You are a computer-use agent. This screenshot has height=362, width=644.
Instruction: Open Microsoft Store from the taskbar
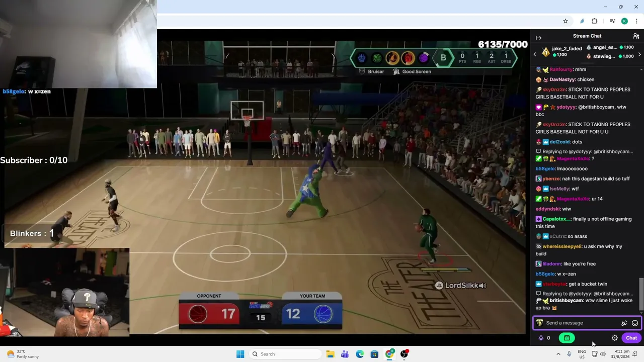[x=374, y=354]
